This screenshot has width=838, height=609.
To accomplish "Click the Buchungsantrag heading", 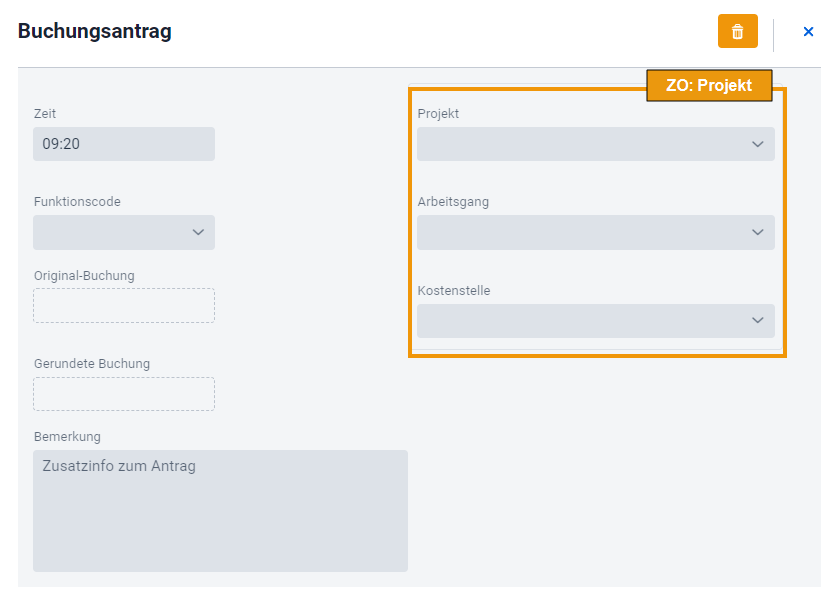I will click(x=95, y=31).
